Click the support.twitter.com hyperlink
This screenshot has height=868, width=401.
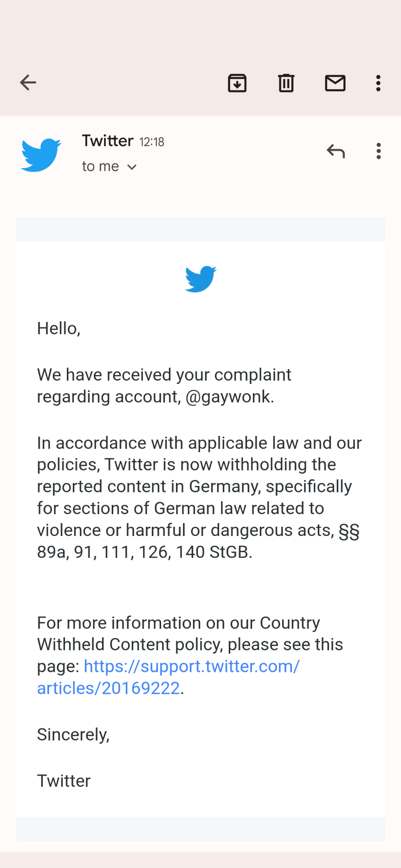pos(191,666)
